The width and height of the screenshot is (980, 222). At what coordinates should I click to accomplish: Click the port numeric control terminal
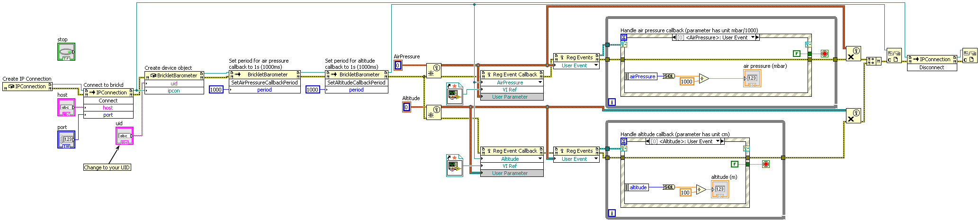(x=66, y=139)
